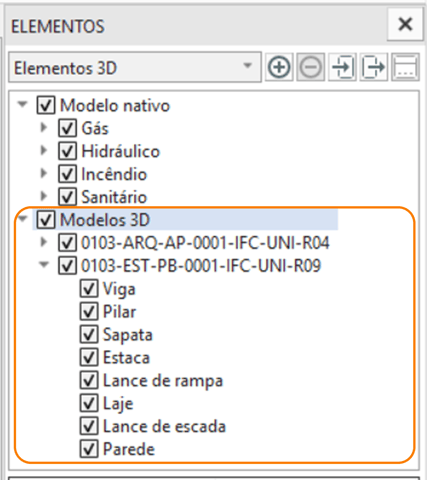Viewport: 427px width, 480px height.
Task: Select the Sanitário tree label
Action: click(114, 197)
